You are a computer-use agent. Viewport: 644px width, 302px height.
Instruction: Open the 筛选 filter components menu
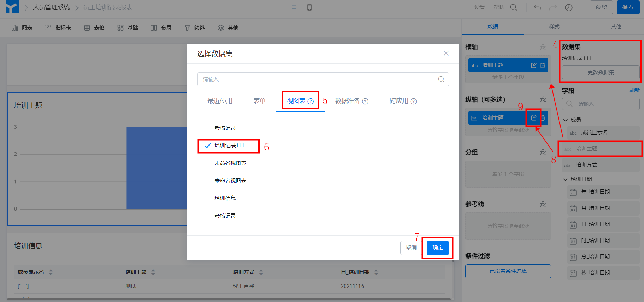click(195, 28)
